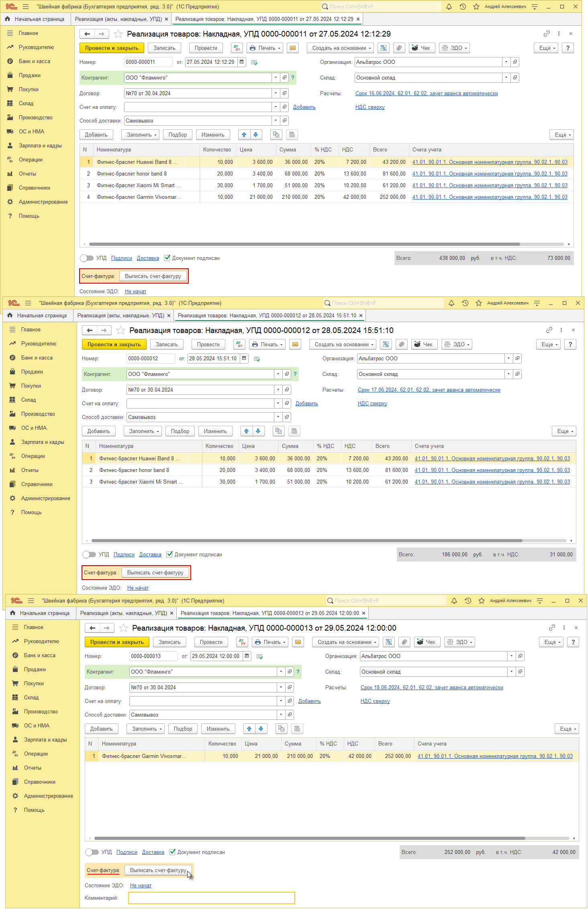Click the calendar icon next to date 29.05.2024
The width and height of the screenshot is (588, 909).
click(247, 656)
